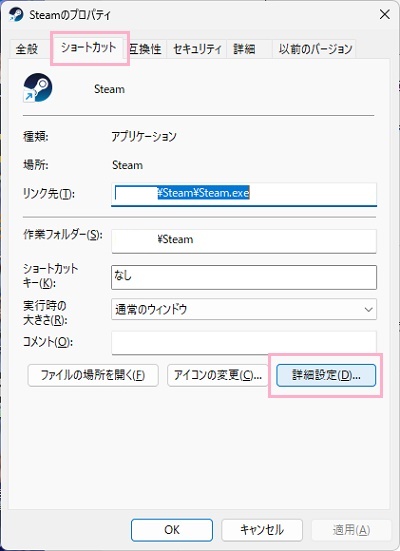Select the ショートカット tab
400x551 pixels.
[x=89, y=47]
